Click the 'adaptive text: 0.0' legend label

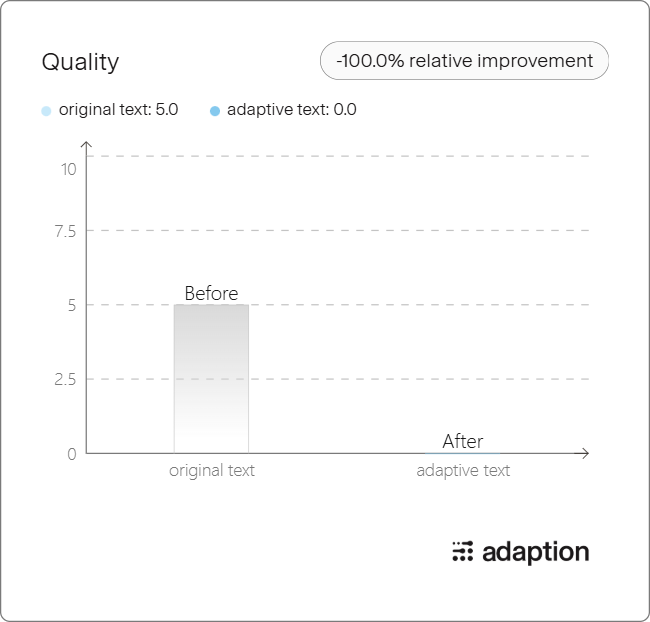click(292, 109)
